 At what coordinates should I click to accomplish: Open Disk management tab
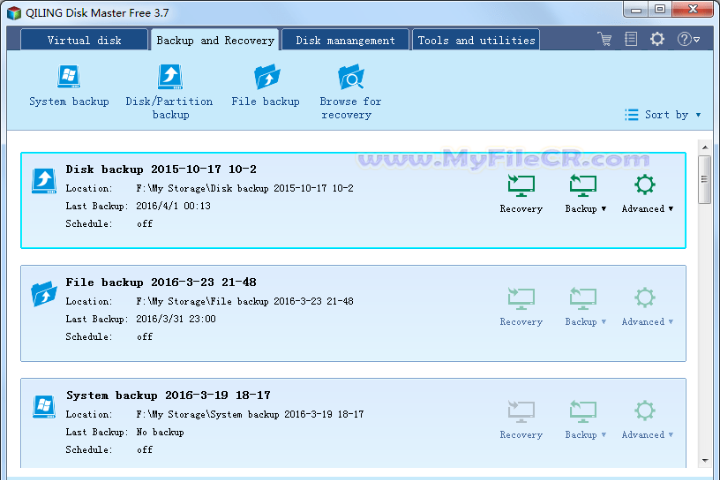point(345,40)
